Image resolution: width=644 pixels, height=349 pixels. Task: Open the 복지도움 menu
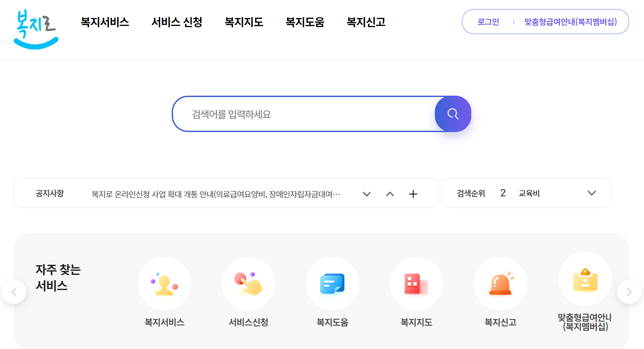[x=305, y=22]
